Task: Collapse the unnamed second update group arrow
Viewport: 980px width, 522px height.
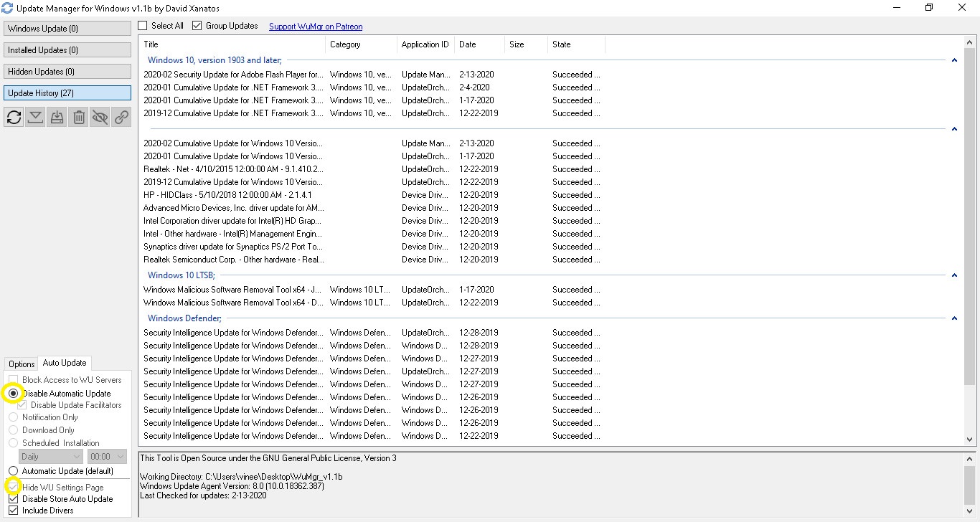Action: click(954, 129)
